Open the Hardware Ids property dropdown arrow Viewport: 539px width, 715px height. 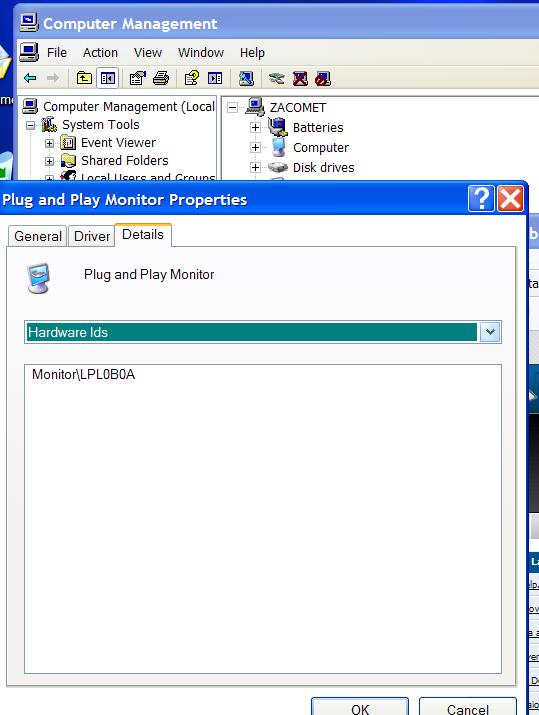click(x=490, y=332)
